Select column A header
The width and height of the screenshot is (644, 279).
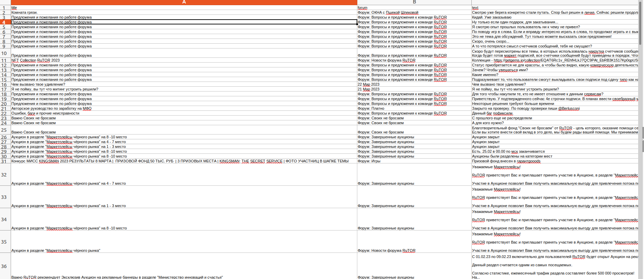click(x=184, y=2)
